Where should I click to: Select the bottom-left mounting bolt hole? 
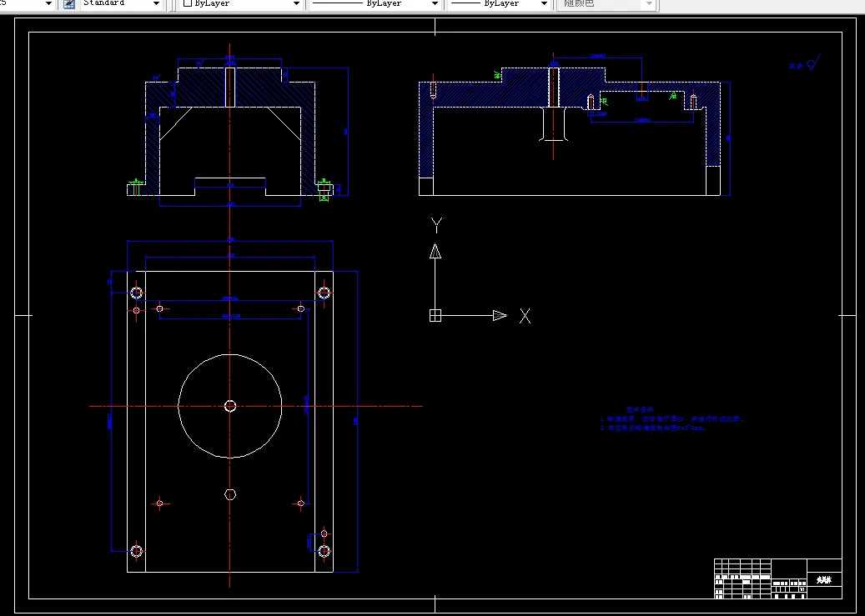click(x=136, y=550)
